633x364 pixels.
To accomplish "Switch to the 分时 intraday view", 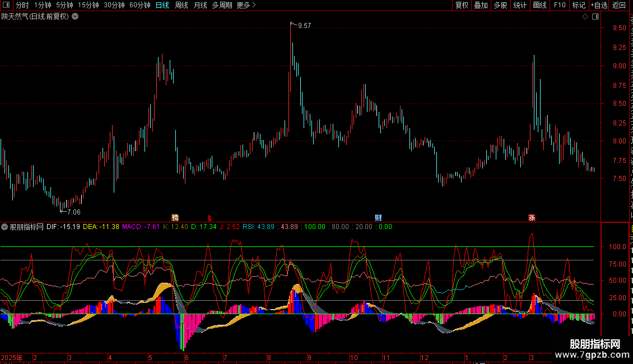I will [x=22, y=5].
